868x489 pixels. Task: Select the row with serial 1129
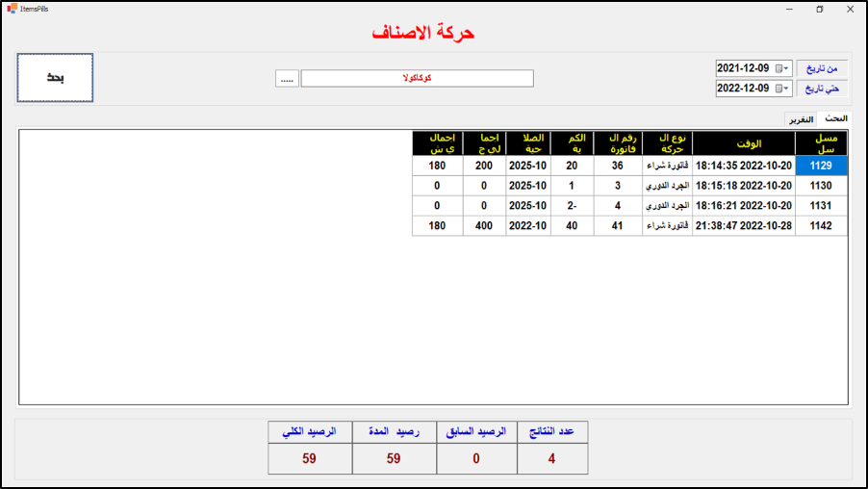(821, 166)
